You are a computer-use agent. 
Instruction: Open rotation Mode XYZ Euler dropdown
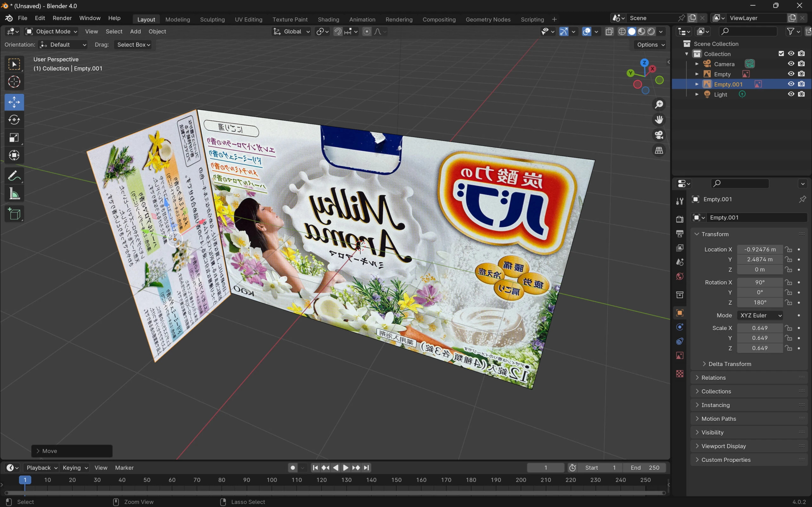(x=760, y=315)
